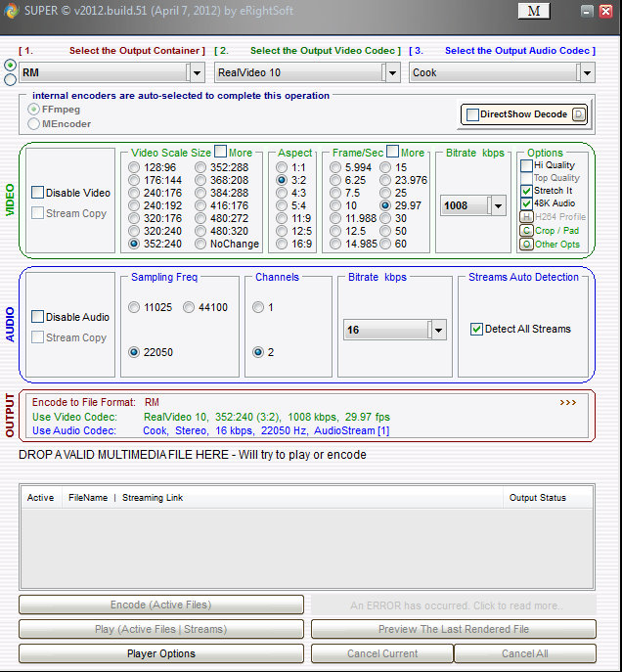
Task: Select FFmpeg encoder radio
Action: [x=33, y=110]
